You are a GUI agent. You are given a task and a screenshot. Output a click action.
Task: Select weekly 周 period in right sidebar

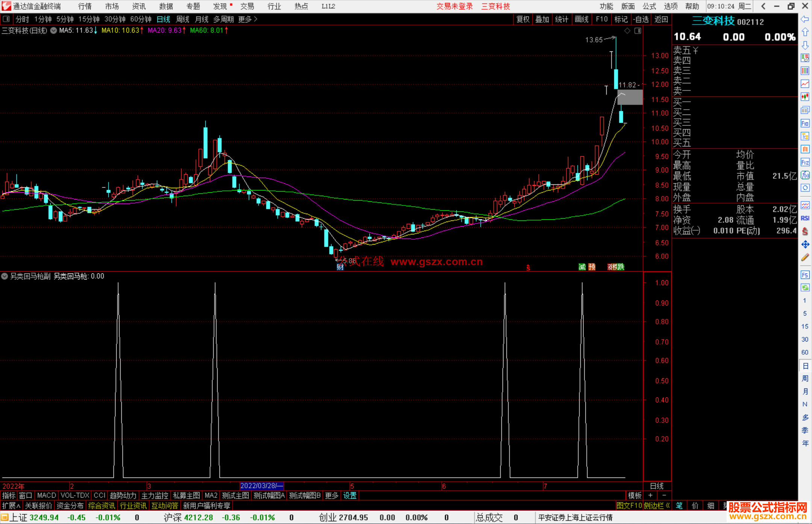coord(805,378)
